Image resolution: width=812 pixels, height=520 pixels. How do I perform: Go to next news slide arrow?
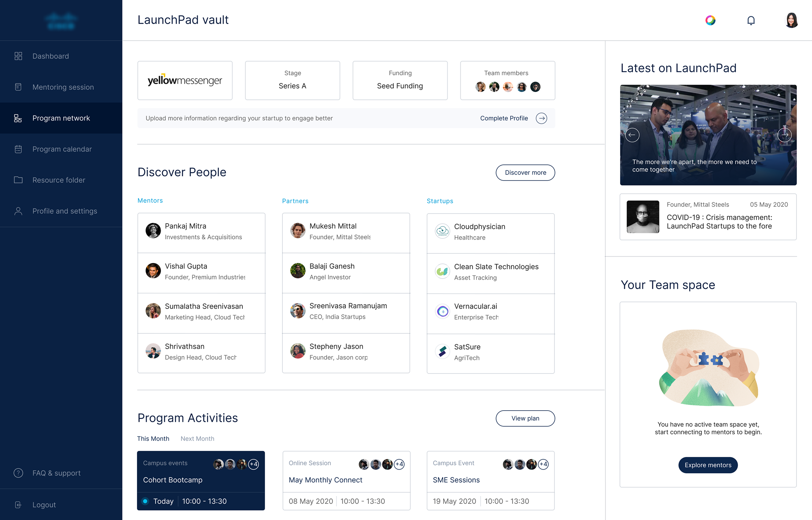(x=784, y=135)
